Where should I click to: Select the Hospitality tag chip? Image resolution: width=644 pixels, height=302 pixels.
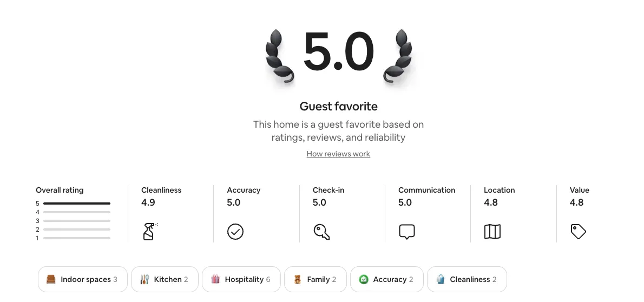point(241,279)
